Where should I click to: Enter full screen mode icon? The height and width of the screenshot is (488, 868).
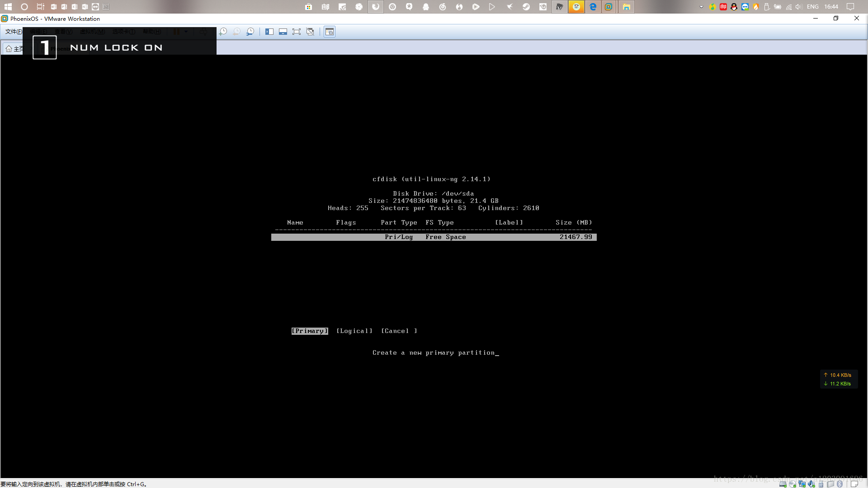coord(297,32)
